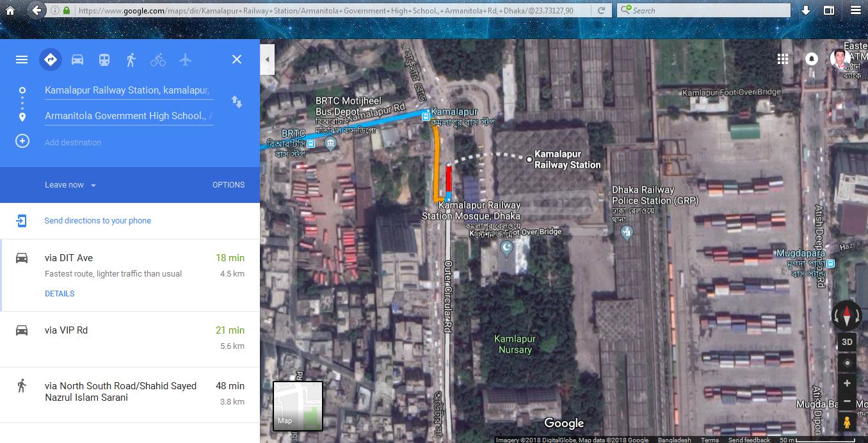Click the Kamlapur Nursery label
The height and width of the screenshot is (443, 868).
pyautogui.click(x=515, y=344)
